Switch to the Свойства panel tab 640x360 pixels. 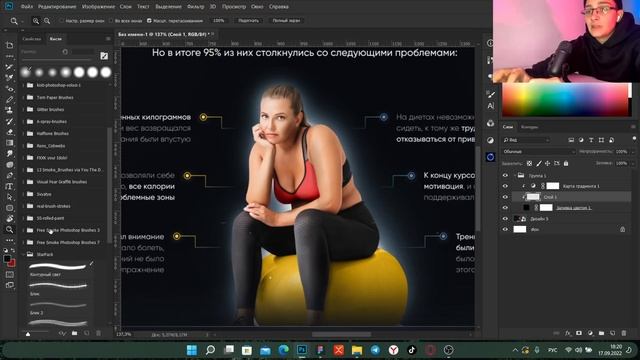point(32,39)
